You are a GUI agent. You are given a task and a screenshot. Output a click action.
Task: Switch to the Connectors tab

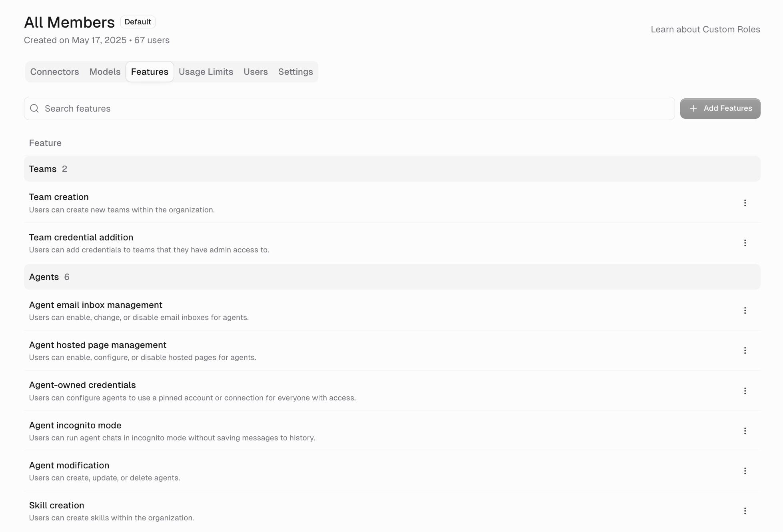(55, 72)
